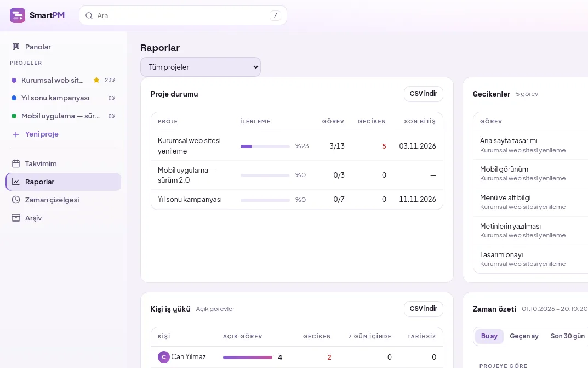Click the 3/13 görev cell
Image resolution: width=588 pixels, height=368 pixels.
click(x=337, y=146)
